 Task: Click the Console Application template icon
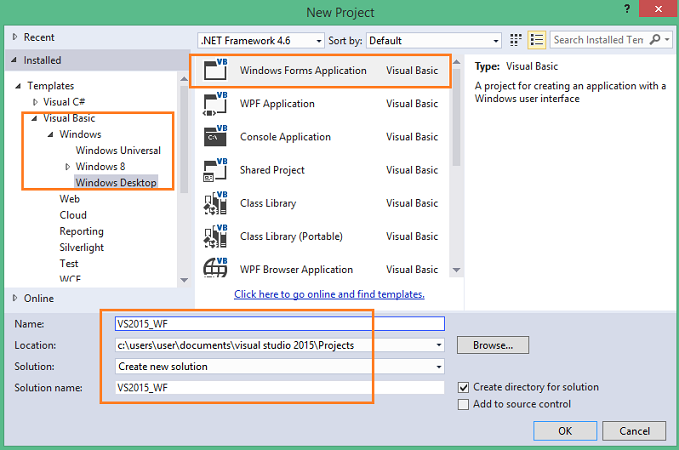(215, 136)
